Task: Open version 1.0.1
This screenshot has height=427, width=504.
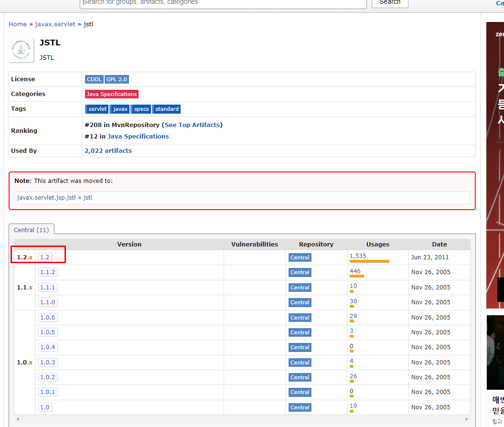Action: [x=48, y=392]
